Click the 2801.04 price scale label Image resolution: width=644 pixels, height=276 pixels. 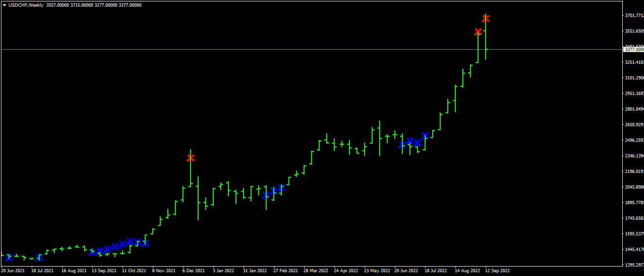click(x=634, y=109)
